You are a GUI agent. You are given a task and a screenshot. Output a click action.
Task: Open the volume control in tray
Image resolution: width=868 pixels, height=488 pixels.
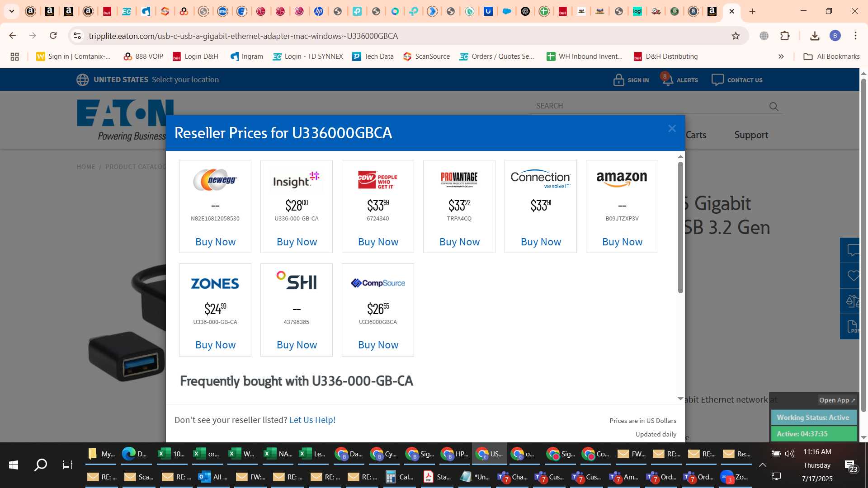790,454
